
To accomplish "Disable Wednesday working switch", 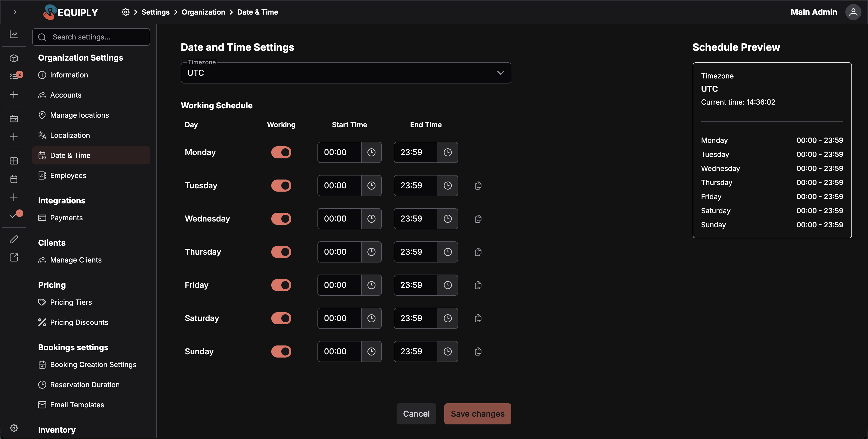I will [281, 219].
